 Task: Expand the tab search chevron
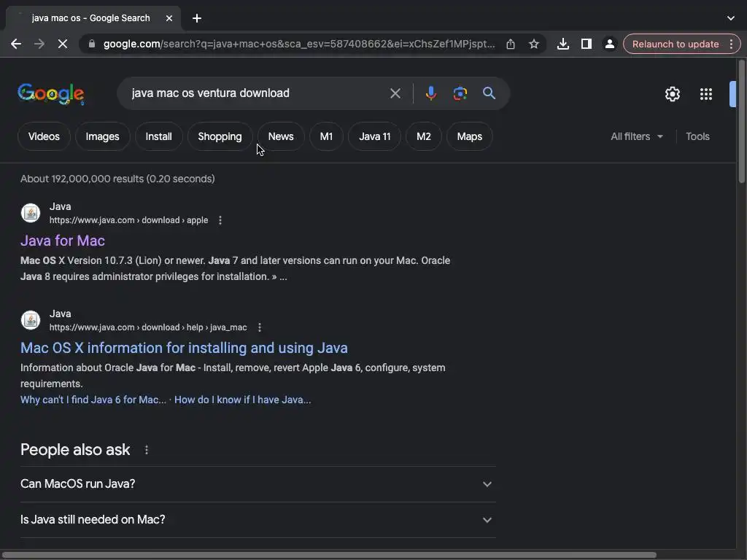coord(731,18)
